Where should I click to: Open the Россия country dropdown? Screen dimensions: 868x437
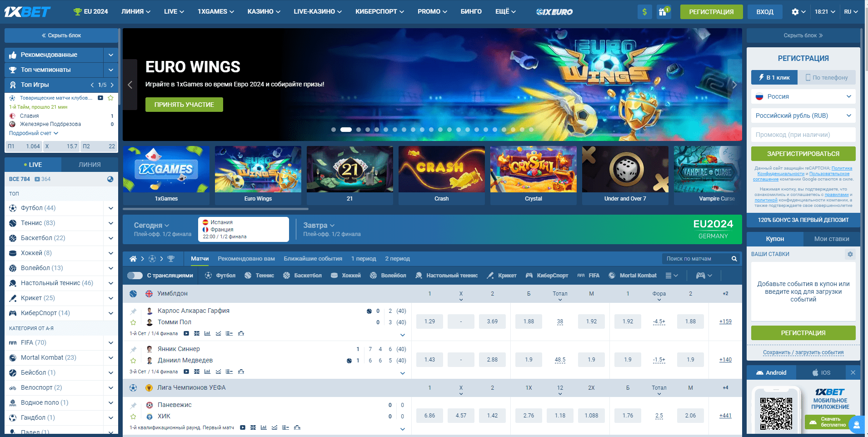tap(803, 96)
